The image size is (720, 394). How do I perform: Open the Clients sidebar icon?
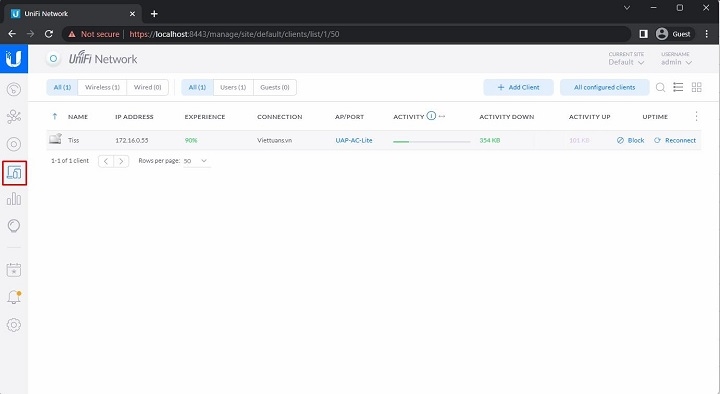(14, 173)
